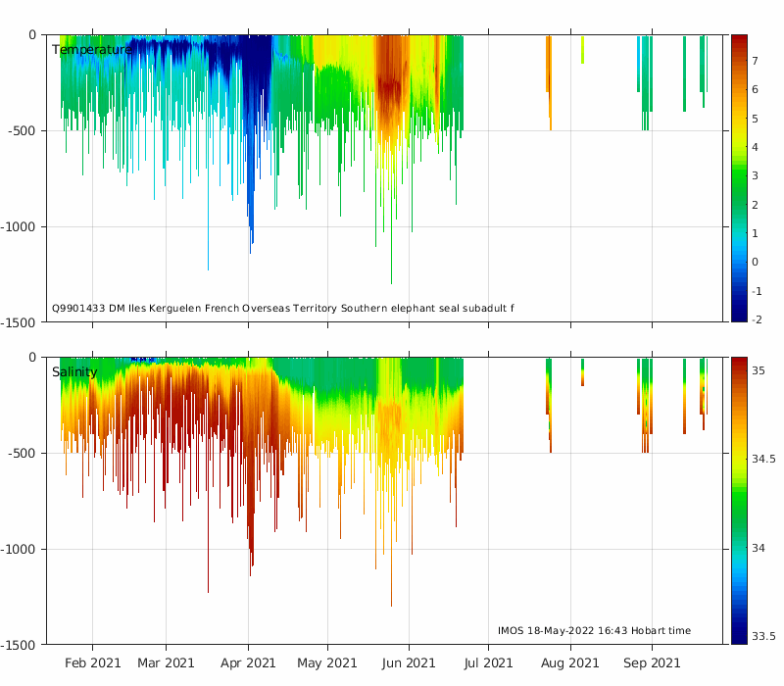Image resolution: width=784 pixels, height=686 pixels.
Task: Click the 33.5 tick on salinity colorbar
Action: (x=763, y=636)
